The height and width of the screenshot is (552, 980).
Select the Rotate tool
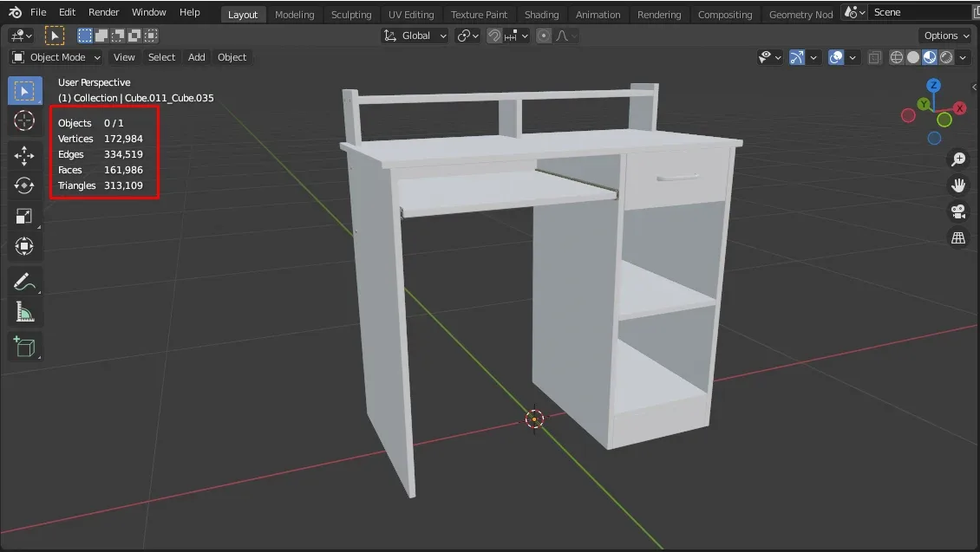pyautogui.click(x=24, y=185)
